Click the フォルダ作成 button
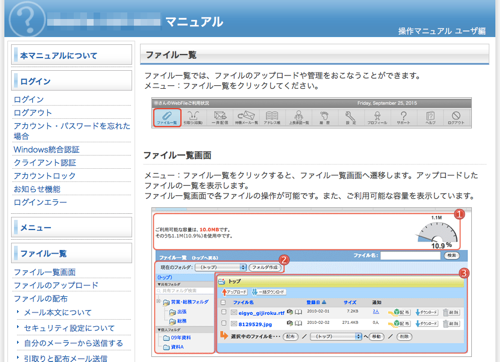The height and width of the screenshot is (362, 500). pos(266,267)
